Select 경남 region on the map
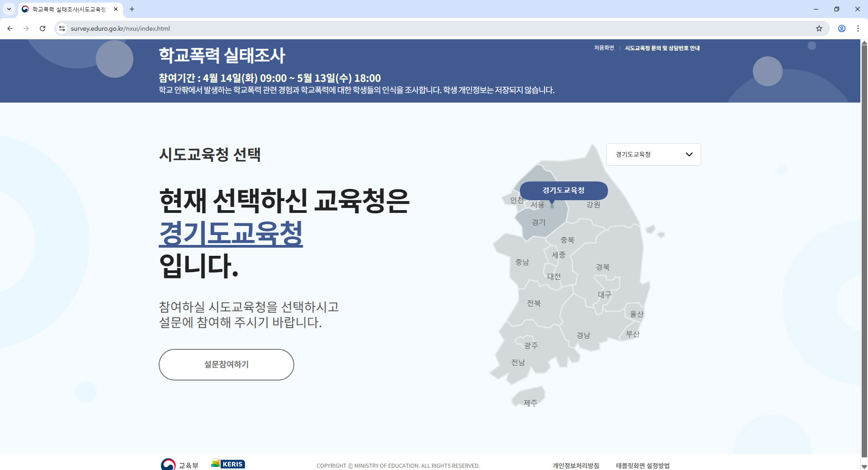Screen dimensions: 868x470 click(583, 335)
